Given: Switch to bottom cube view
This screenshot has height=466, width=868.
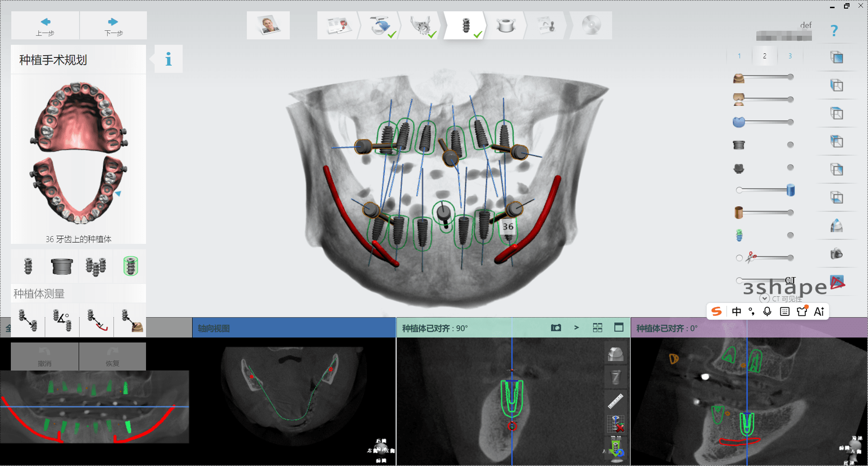Looking at the screenshot, I should pyautogui.click(x=837, y=198).
